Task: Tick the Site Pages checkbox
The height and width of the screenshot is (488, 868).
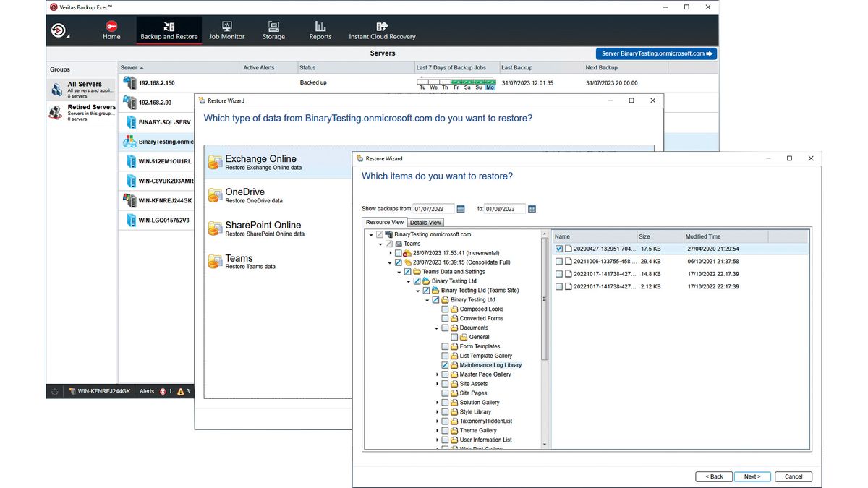Action: tap(445, 393)
